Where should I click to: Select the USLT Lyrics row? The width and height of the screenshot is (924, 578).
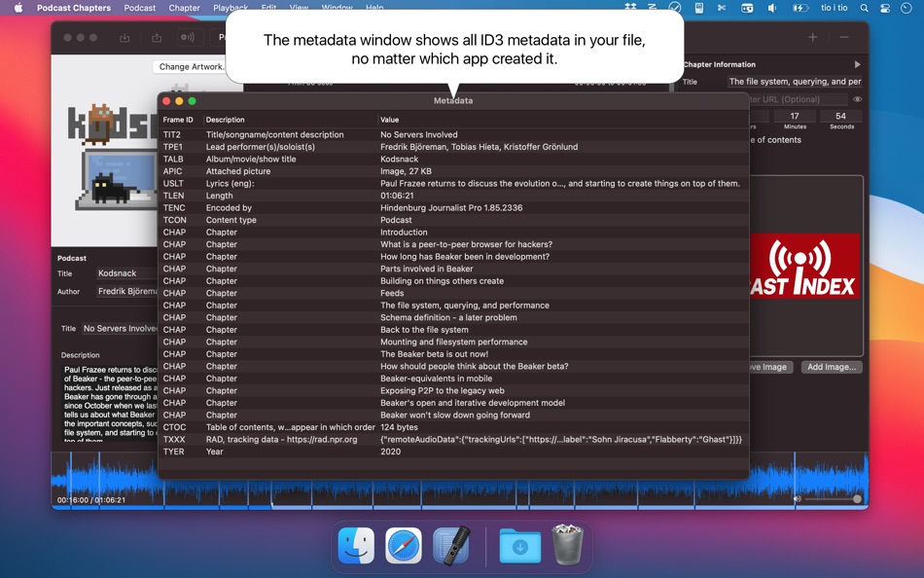pos(453,184)
